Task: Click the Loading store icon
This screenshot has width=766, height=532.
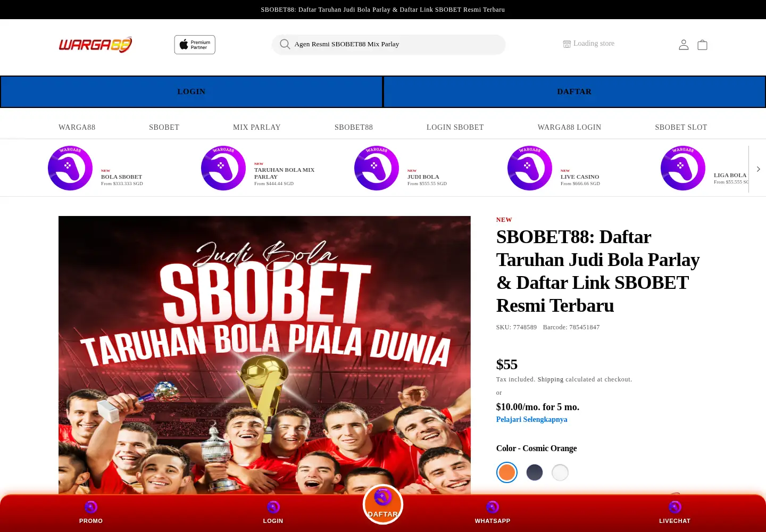Action: [567, 44]
